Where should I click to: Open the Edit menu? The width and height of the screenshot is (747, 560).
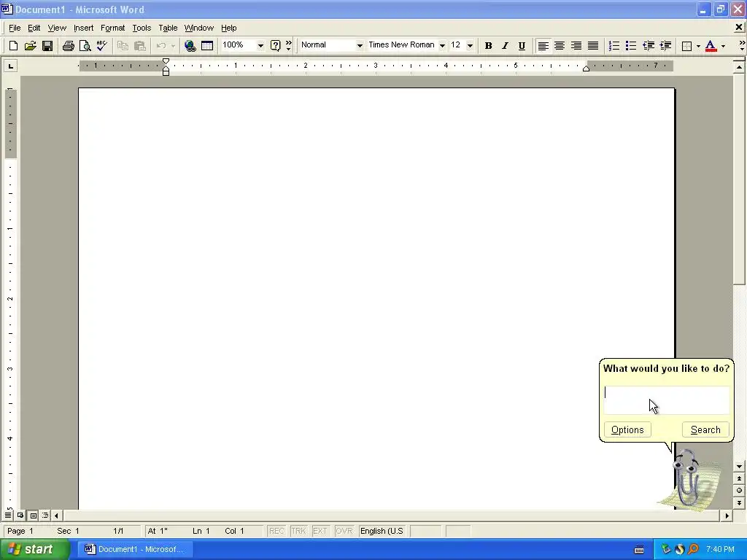pos(34,28)
